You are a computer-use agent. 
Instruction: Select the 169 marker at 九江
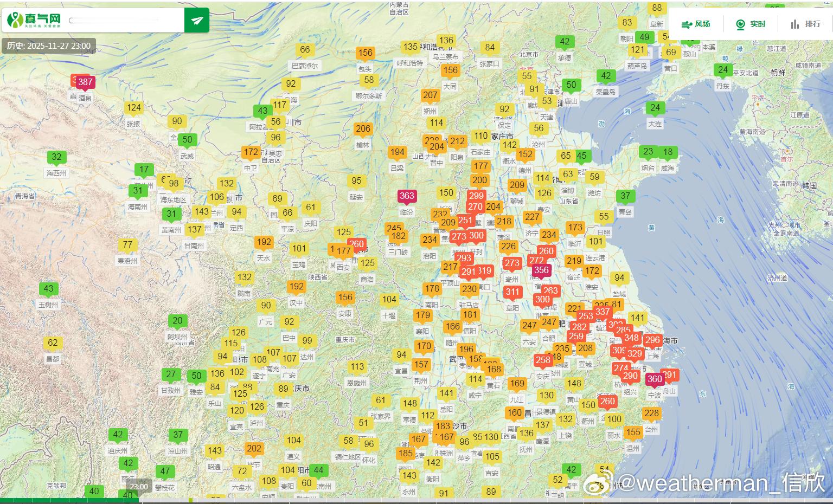517,383
